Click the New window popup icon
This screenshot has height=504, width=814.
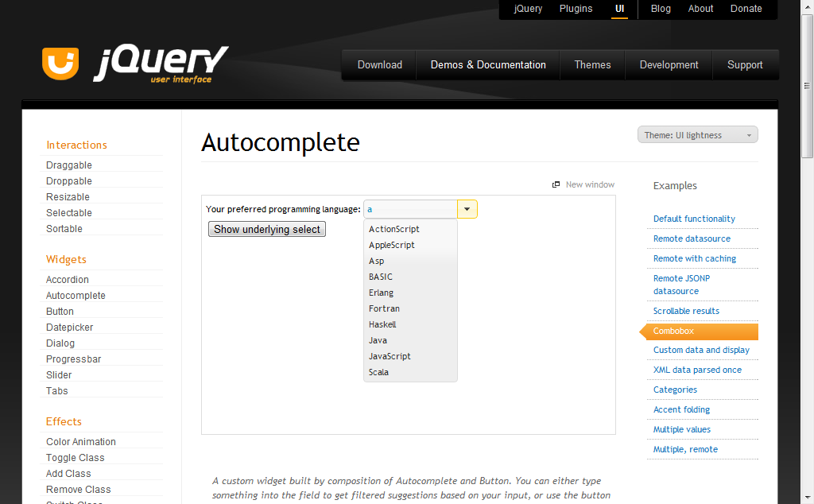(556, 184)
